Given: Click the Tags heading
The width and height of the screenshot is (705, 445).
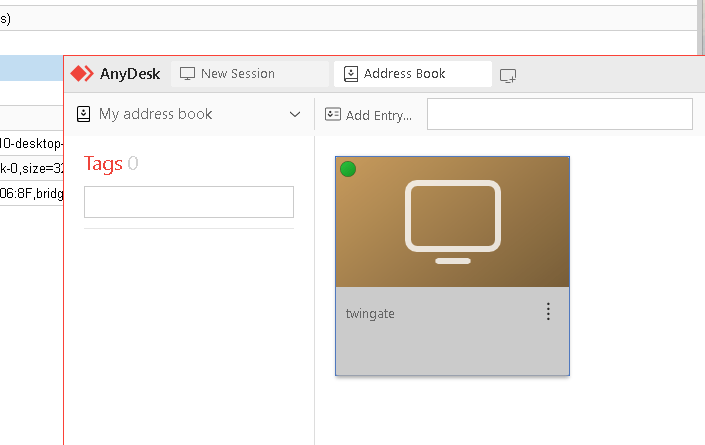Looking at the screenshot, I should pyautogui.click(x=103, y=164).
